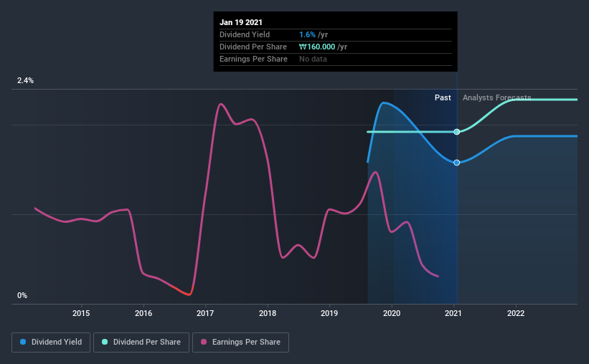The image size is (589, 364).
Task: Toggle the Dividend Yield legend button
Action: pos(51,343)
